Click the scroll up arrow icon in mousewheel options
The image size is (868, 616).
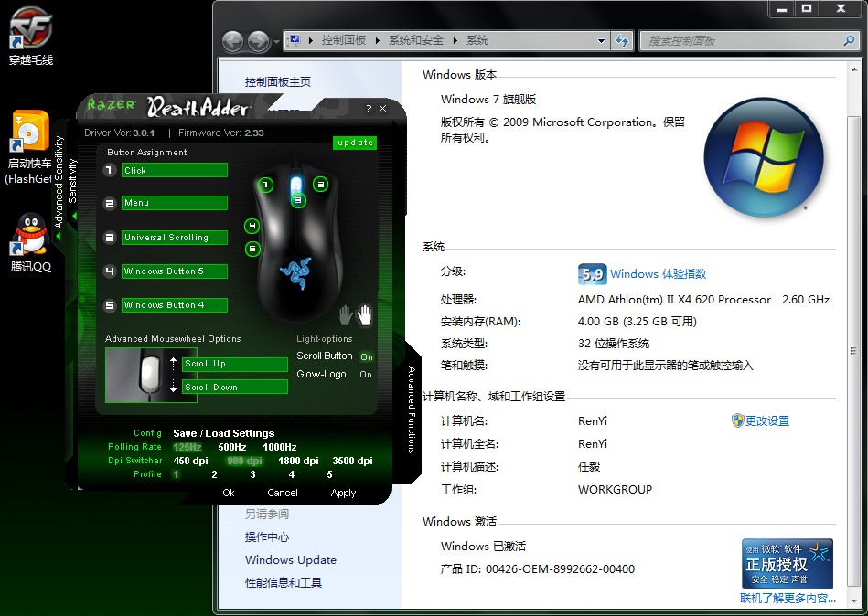(x=173, y=364)
